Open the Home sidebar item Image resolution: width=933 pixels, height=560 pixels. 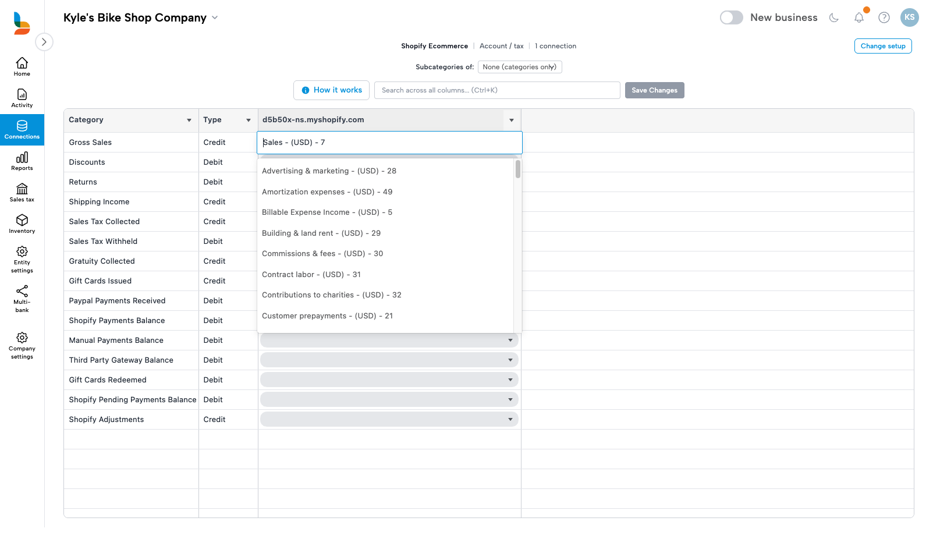[22, 67]
